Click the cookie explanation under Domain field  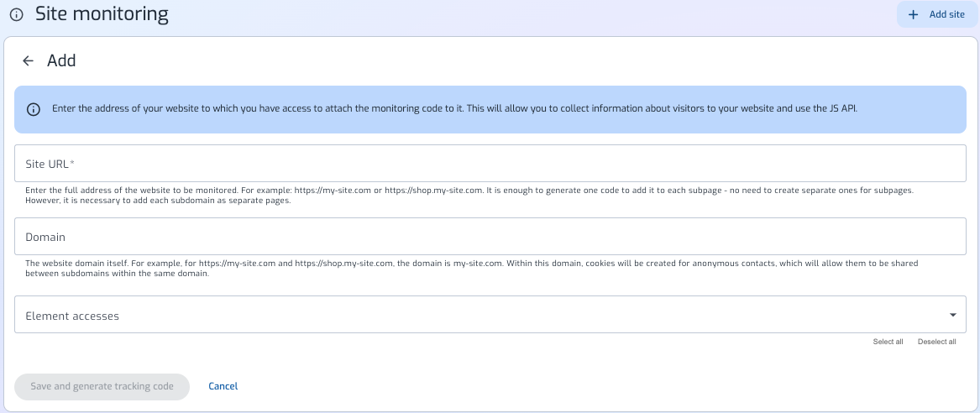pos(470,269)
